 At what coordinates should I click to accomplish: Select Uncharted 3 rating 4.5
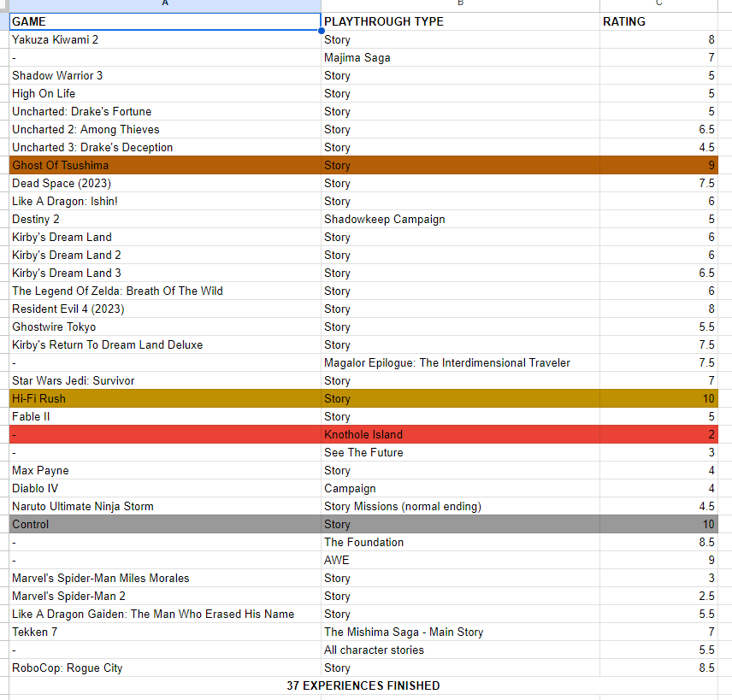pyautogui.click(x=658, y=148)
